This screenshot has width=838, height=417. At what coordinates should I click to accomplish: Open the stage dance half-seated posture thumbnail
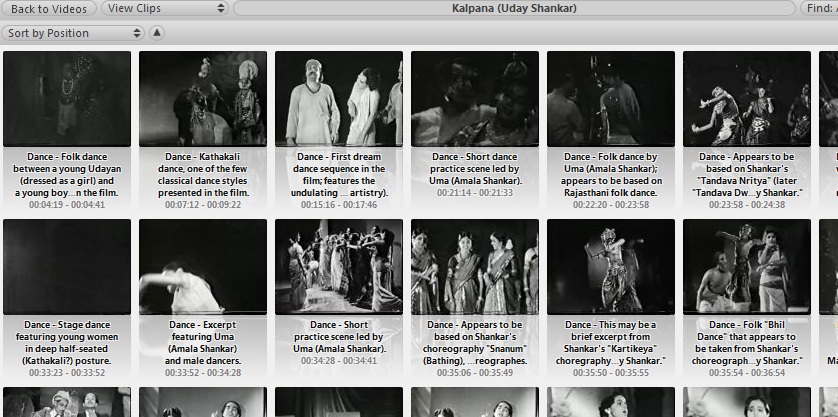67,267
